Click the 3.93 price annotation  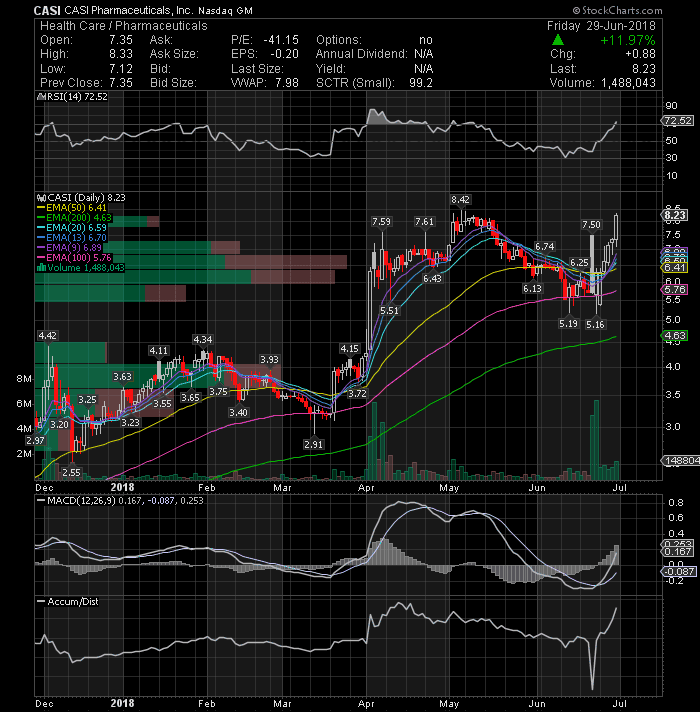pos(269,360)
